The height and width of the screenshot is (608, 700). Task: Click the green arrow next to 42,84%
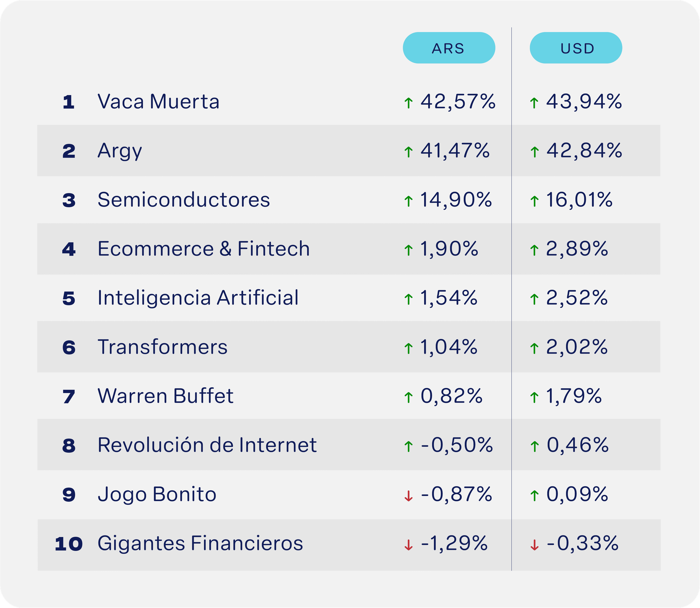pos(534,152)
